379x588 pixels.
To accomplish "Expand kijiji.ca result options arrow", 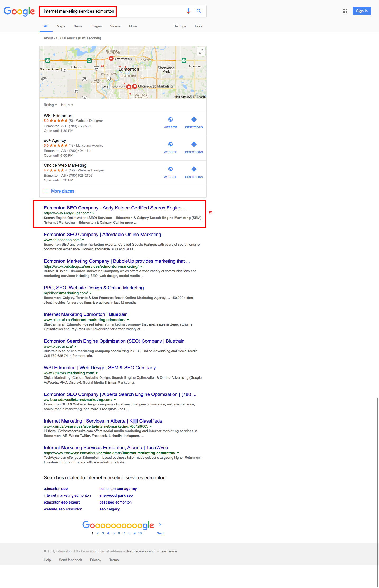I will pos(151,426).
